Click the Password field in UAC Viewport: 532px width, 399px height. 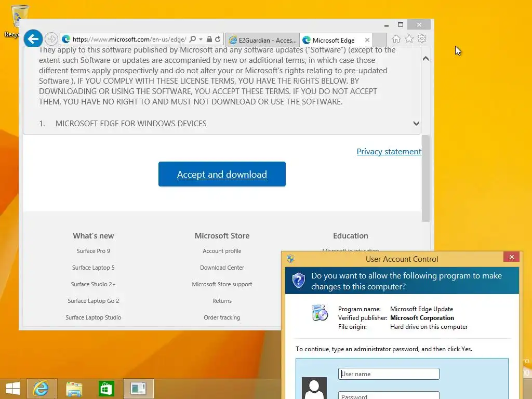389,395
